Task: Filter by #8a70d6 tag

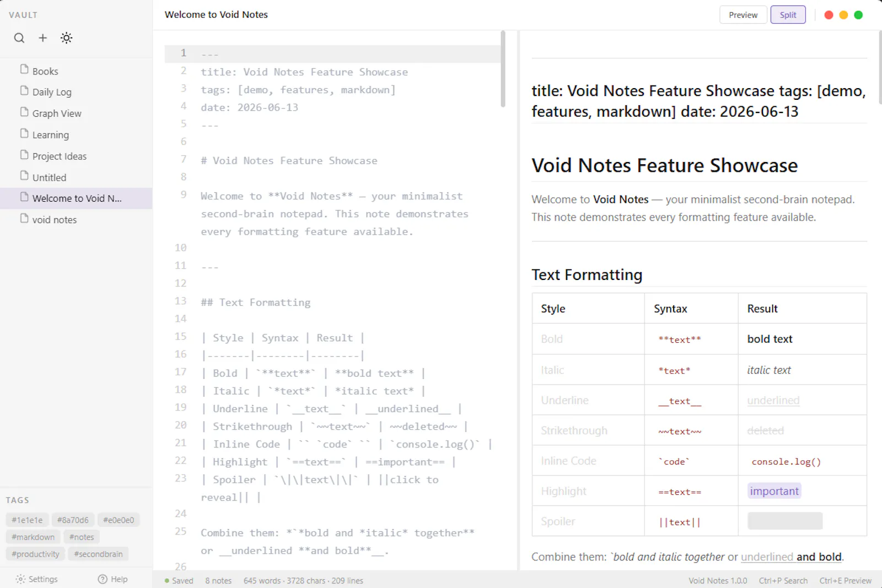Action: [x=73, y=520]
